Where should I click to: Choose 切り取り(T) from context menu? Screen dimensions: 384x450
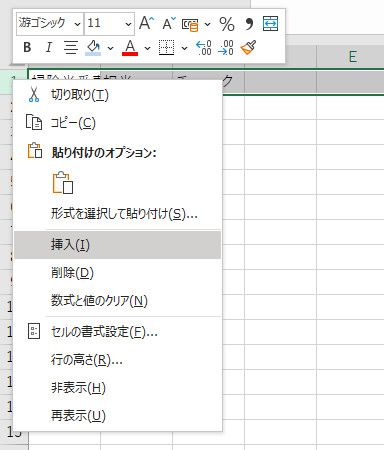[117, 95]
